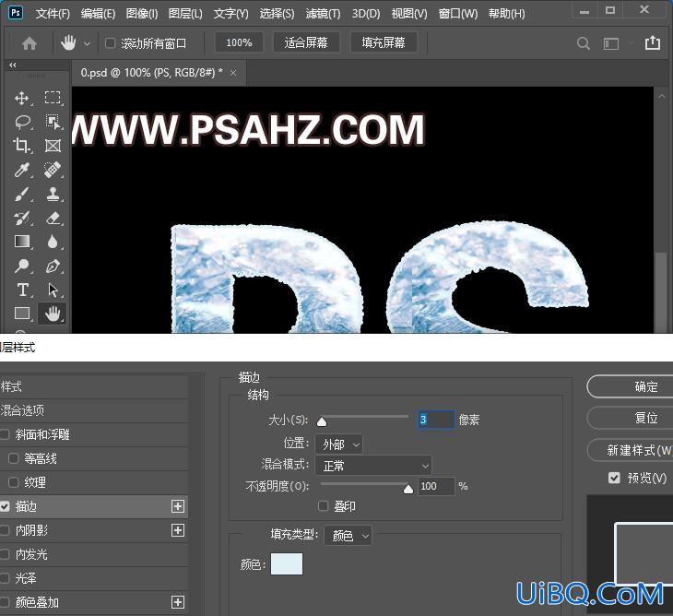Enable 内阴影 style checkbox
Viewport: 673px width, 616px height.
coord(5,530)
